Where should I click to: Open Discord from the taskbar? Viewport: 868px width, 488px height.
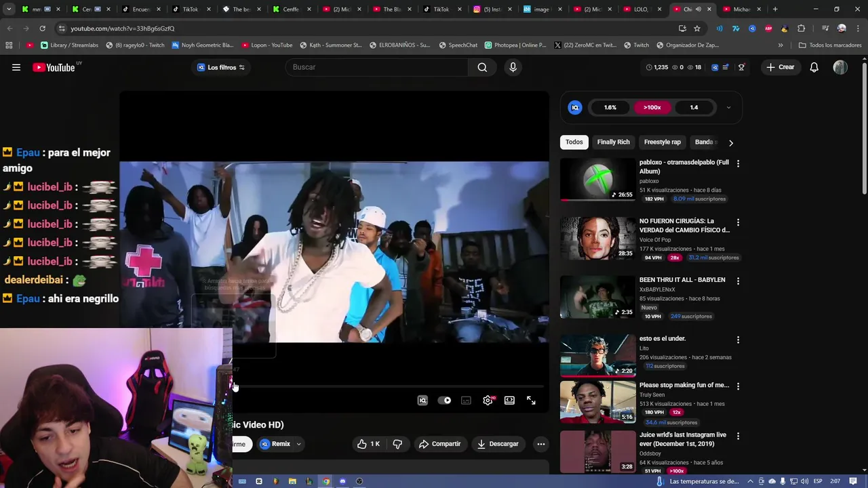[x=342, y=481]
